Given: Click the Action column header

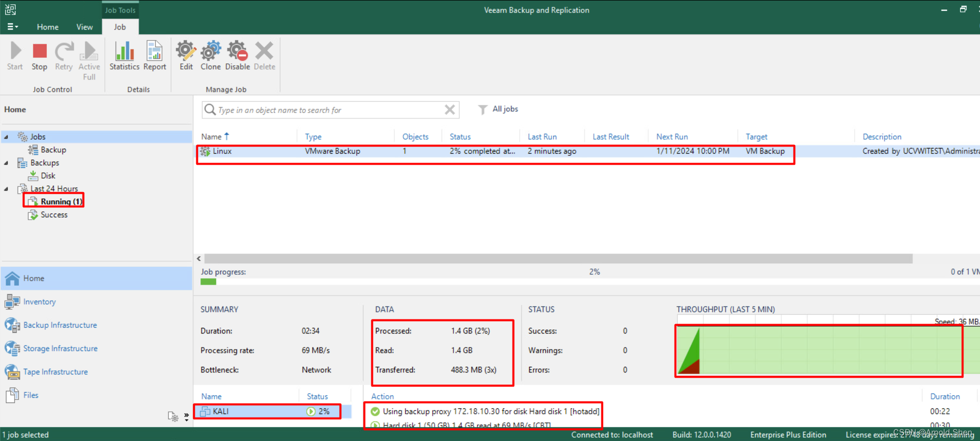Looking at the screenshot, I should (x=382, y=396).
